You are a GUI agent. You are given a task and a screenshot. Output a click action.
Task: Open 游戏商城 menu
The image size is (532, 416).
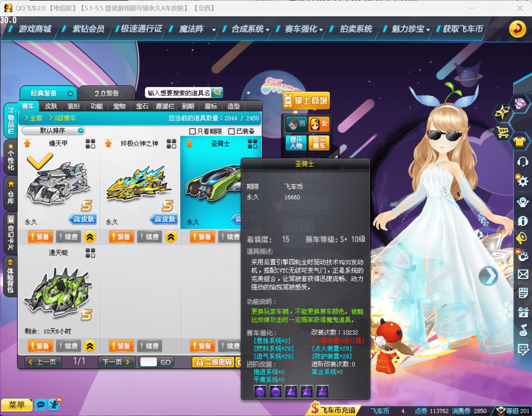click(x=35, y=29)
